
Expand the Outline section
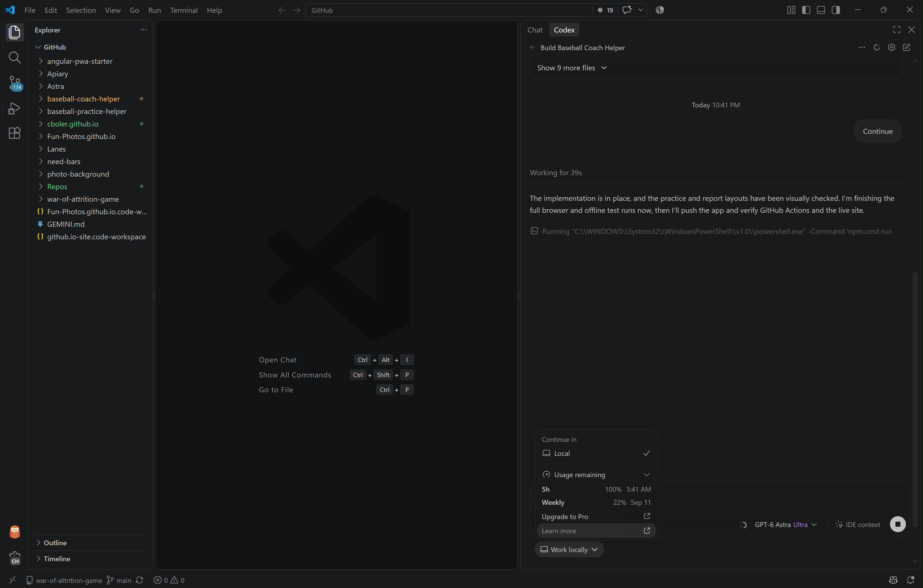[x=90, y=542]
